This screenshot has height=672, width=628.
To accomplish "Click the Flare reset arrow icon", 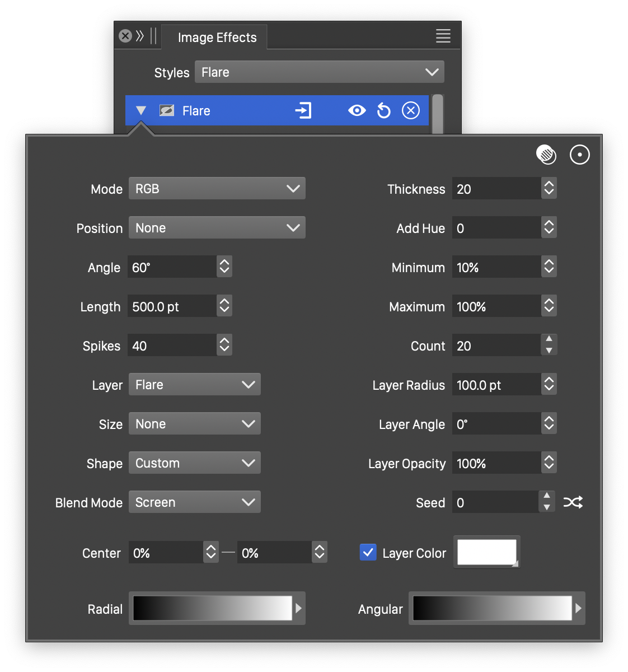I will click(384, 111).
